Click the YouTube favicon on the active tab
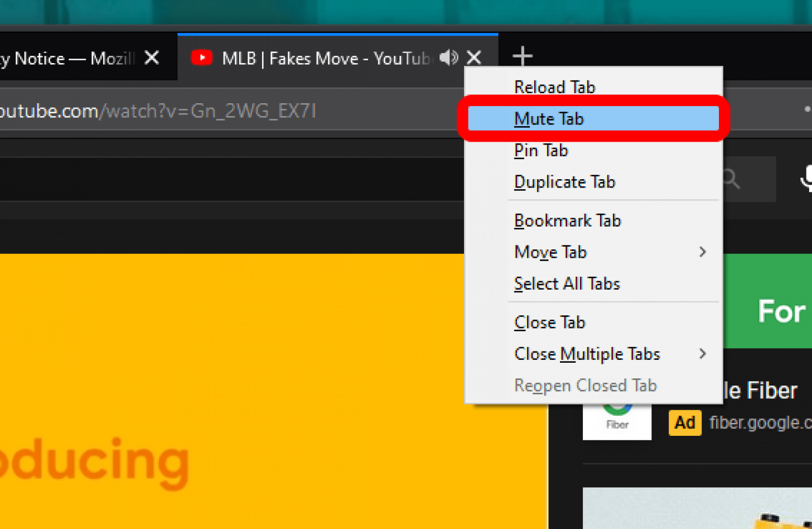 (202, 57)
